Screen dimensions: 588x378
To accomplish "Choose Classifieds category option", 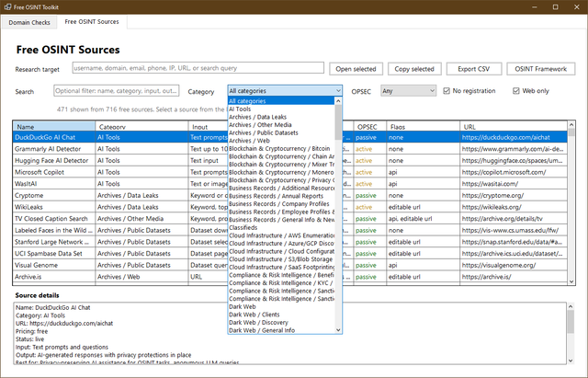I will click(x=281, y=227).
